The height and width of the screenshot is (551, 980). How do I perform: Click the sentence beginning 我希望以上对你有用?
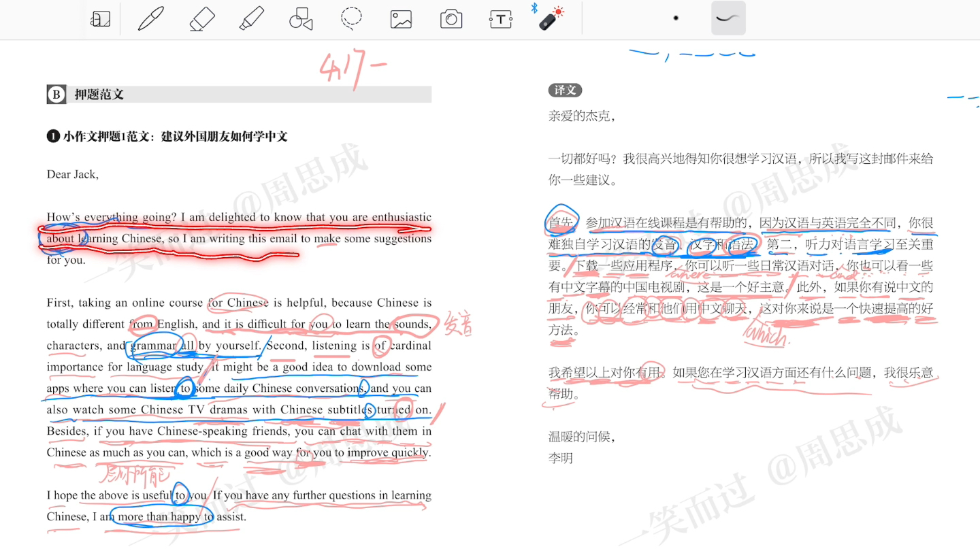605,373
